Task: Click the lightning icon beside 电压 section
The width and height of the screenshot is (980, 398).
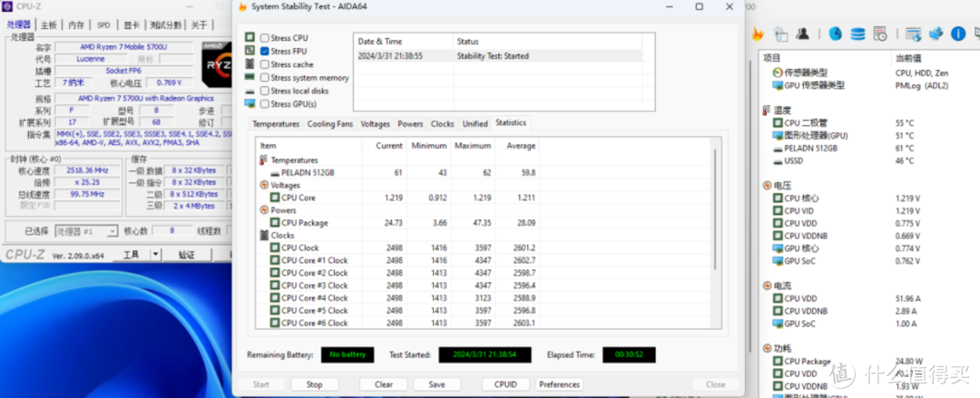Action: coord(767,186)
